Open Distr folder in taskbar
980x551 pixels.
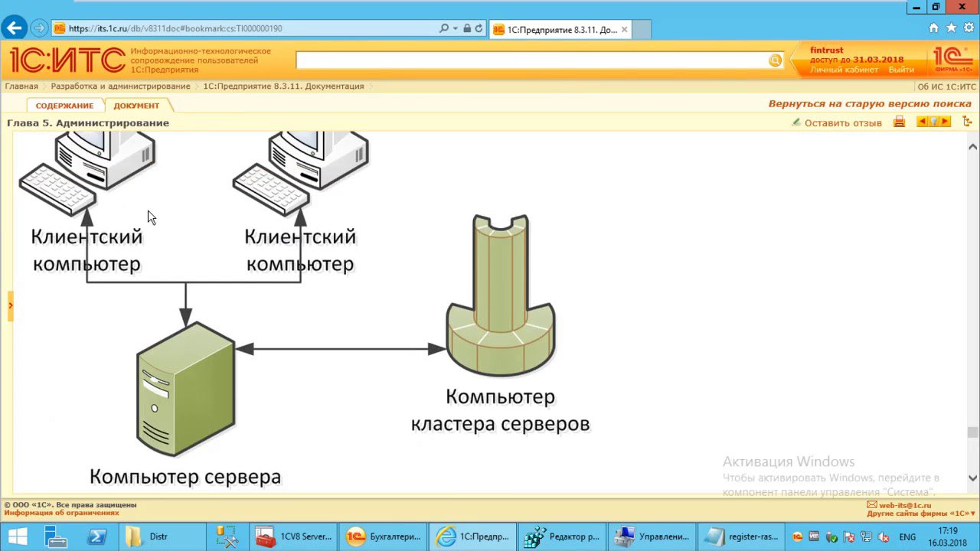(163, 536)
